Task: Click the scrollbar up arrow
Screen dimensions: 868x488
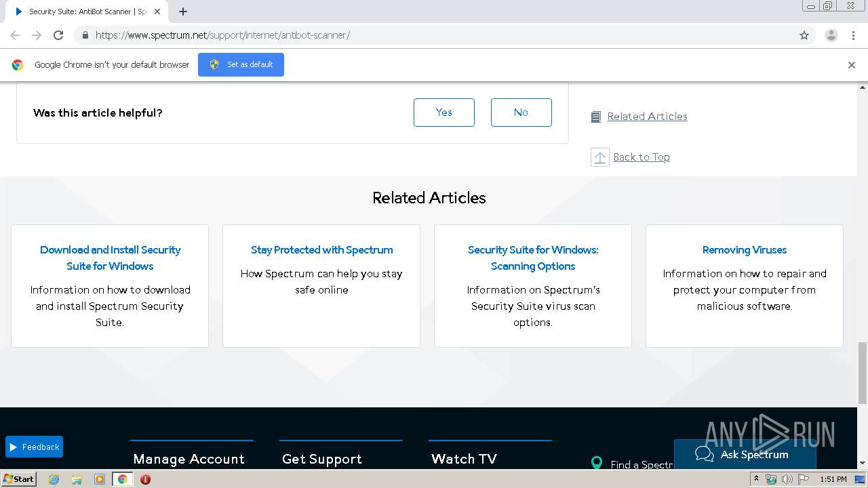Action: click(x=863, y=87)
